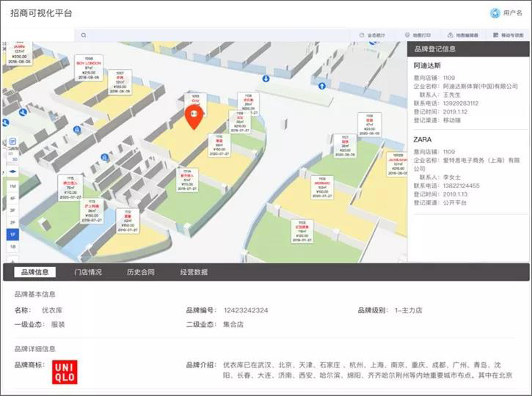Screen dimensions: 532x396
Task: Click the layer list icon above 3D
Action: 12,142
